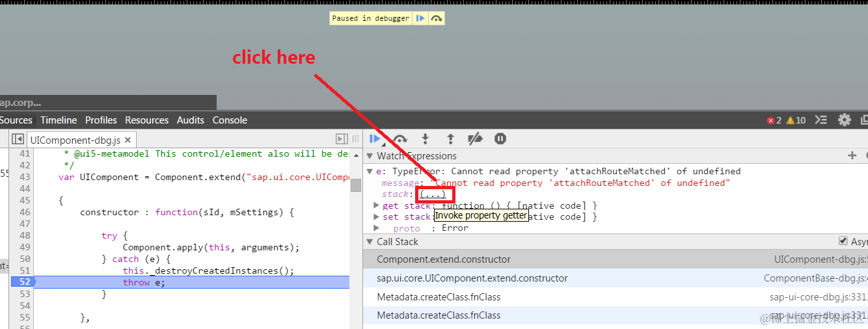Click the code editor vertical scrollbar thumb
This screenshot has width=868, height=329.
coord(355,185)
